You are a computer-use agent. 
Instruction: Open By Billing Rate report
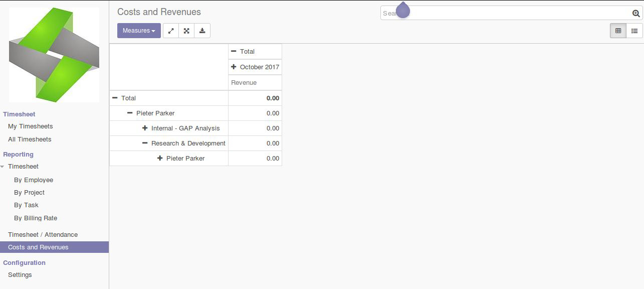pyautogui.click(x=36, y=218)
